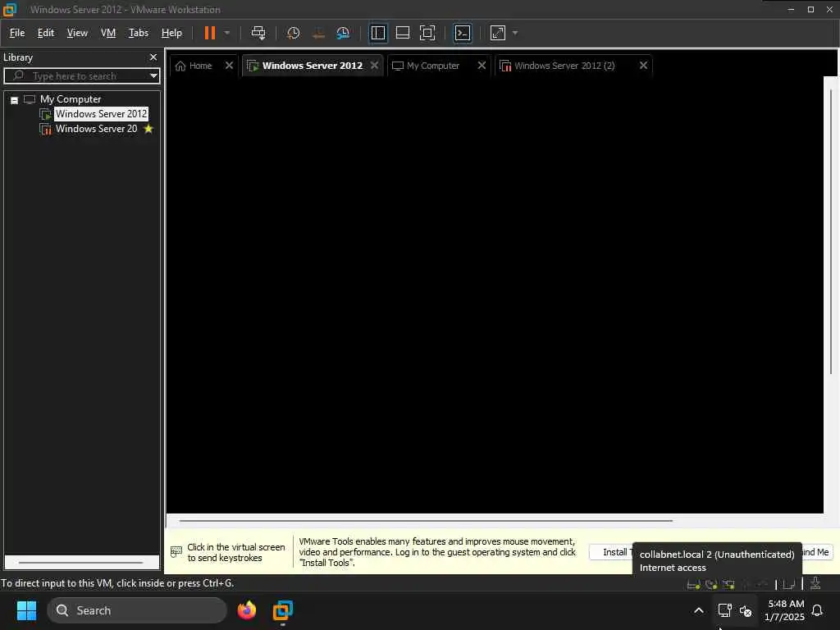This screenshot has height=630, width=840.
Task: Click the stretch guest display icon
Action: click(x=498, y=33)
